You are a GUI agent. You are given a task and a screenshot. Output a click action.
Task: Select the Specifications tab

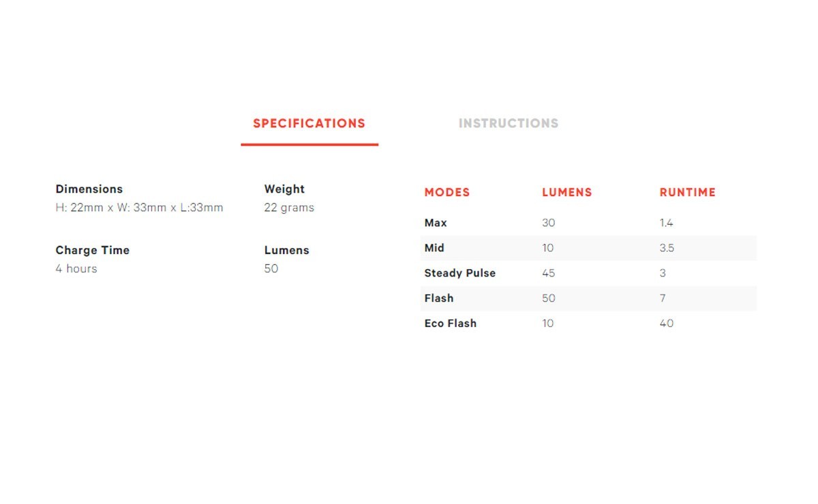309,123
